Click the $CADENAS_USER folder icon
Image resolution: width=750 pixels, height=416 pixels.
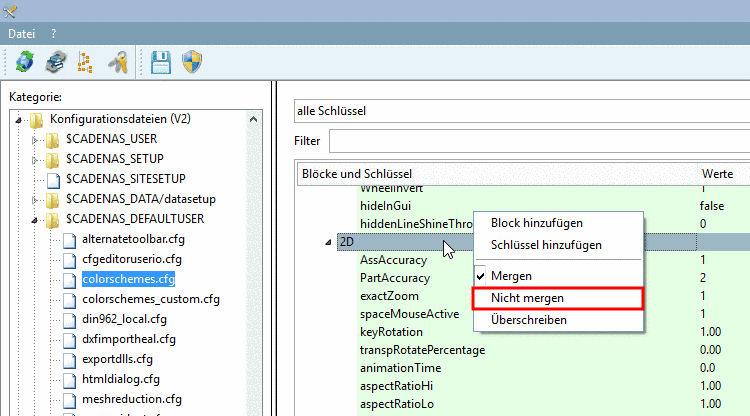(x=53, y=140)
